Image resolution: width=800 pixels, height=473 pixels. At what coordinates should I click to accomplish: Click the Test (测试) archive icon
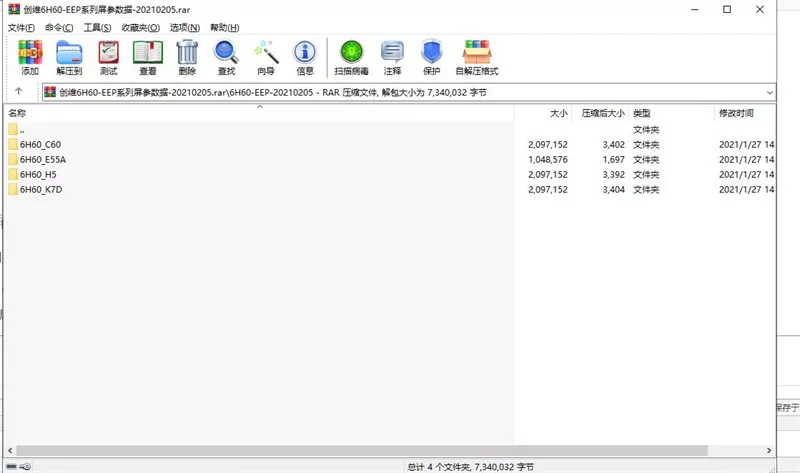108,52
